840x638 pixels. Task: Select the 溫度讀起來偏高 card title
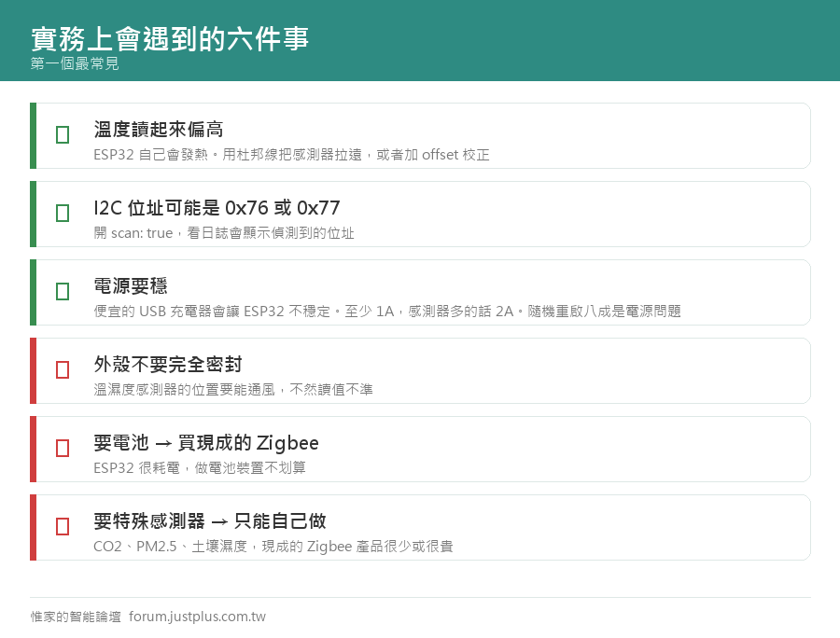pyautogui.click(x=159, y=130)
